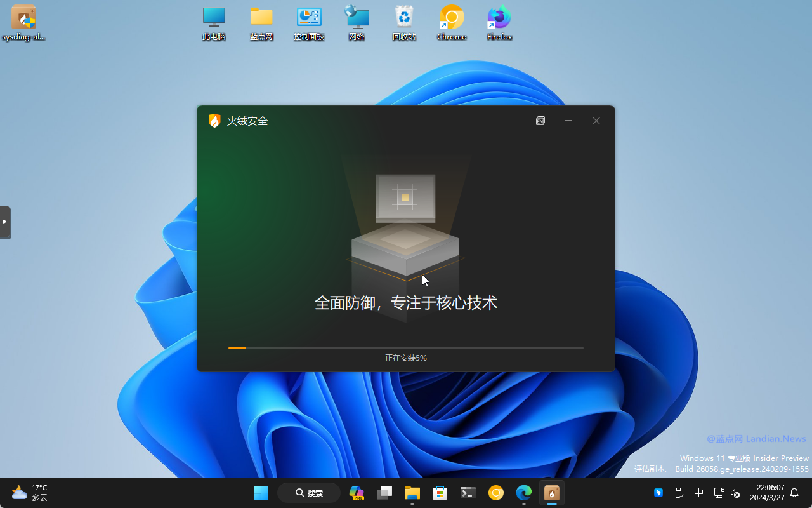Viewport: 812px width, 508px height.
Task: Open the sysdiag installer desktop icon
Action: click(x=23, y=22)
